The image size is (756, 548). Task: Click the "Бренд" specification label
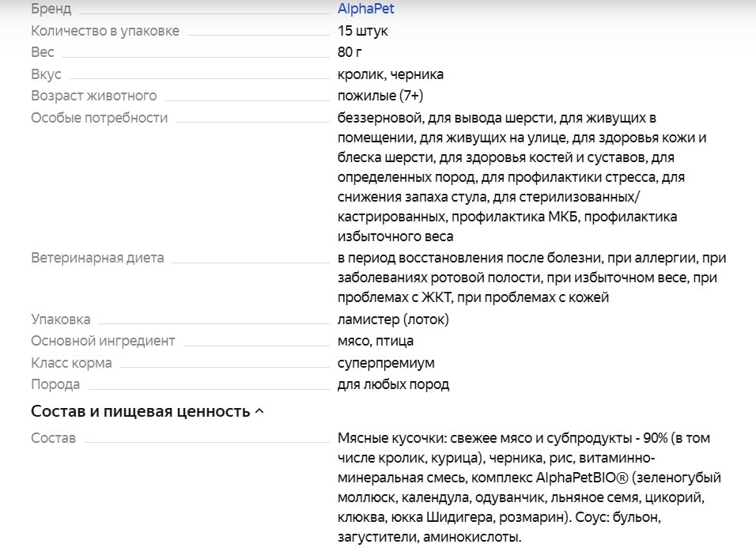51,9
